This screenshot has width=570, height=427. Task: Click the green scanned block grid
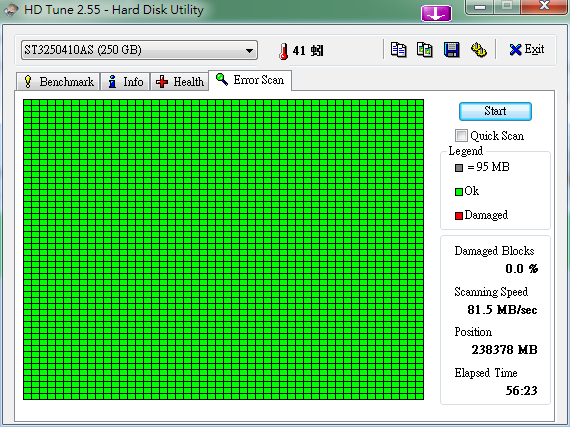click(x=224, y=249)
